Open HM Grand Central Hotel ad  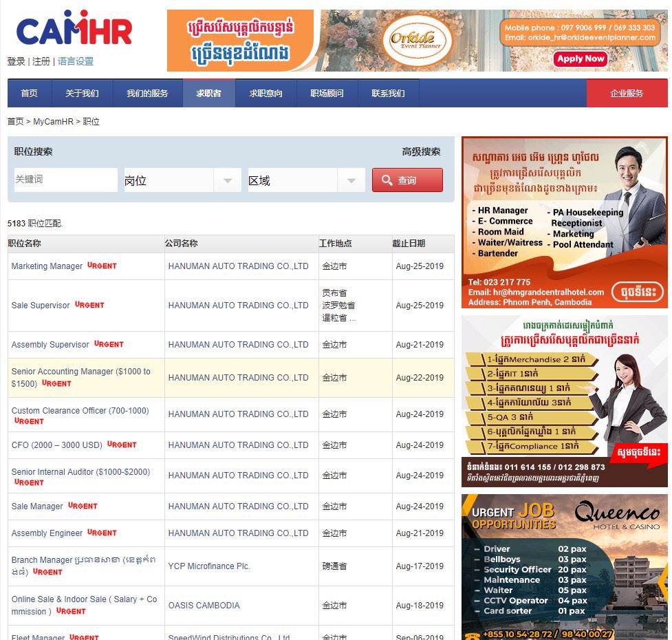point(565,222)
